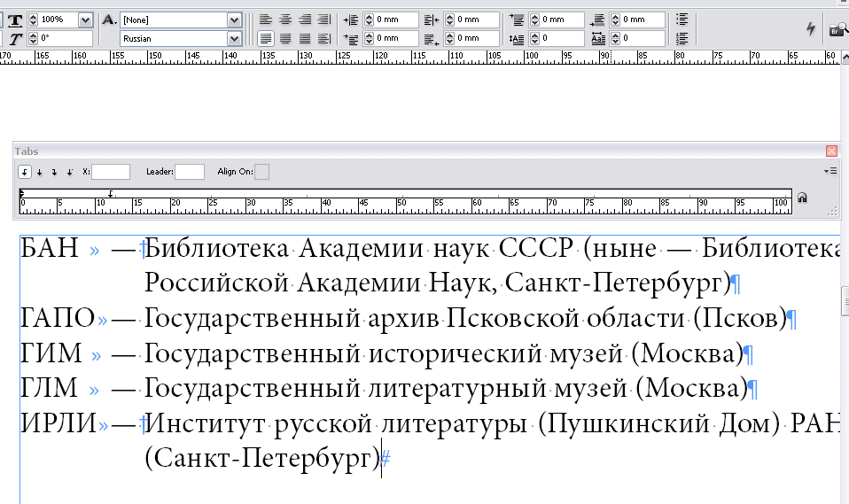
Task: Click the right indent stepper arrows
Action: coord(450,20)
